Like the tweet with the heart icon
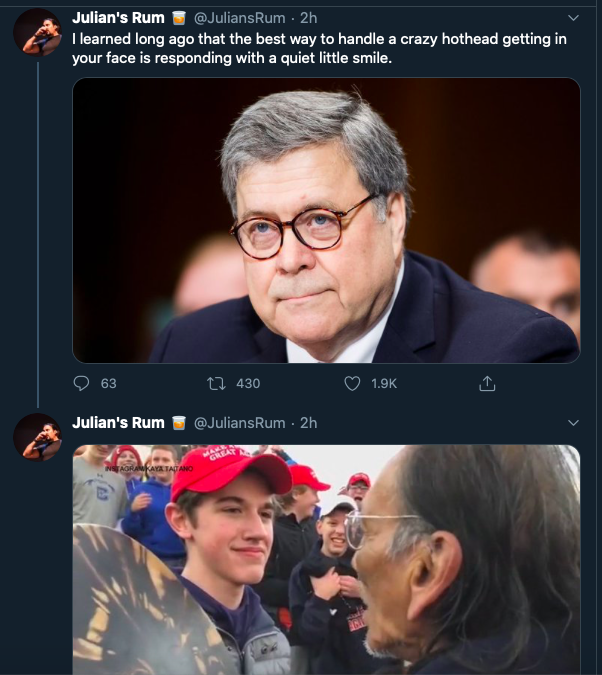Screen dimensions: 602x675 tap(352, 383)
